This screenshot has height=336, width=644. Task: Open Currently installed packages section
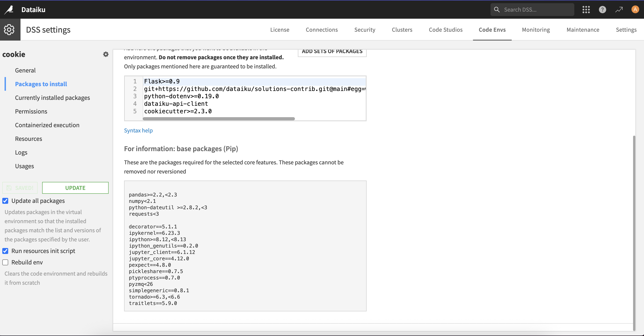click(53, 98)
